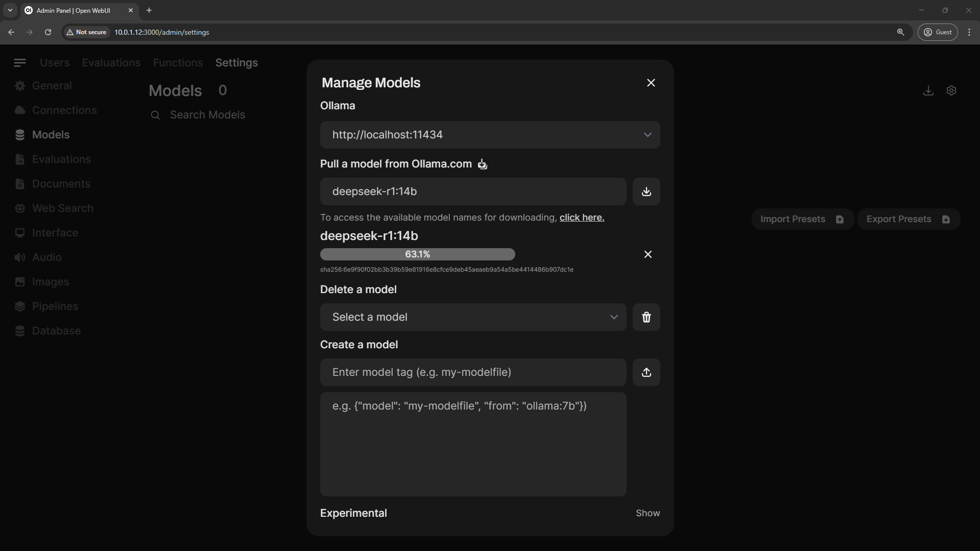This screenshot has width=980, height=551.
Task: Click the trash icon to delete selected model
Action: pyautogui.click(x=646, y=317)
